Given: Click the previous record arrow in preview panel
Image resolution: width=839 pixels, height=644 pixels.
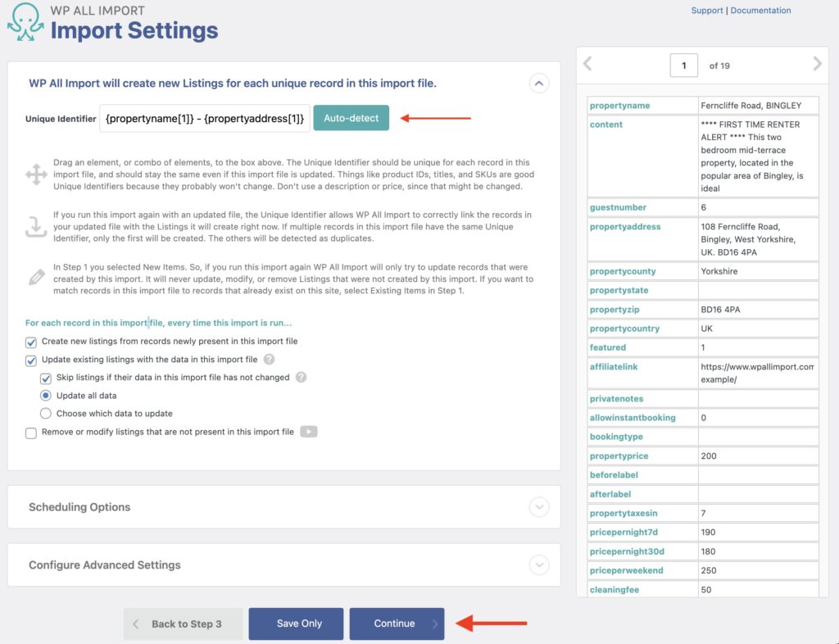Looking at the screenshot, I should click(x=587, y=64).
